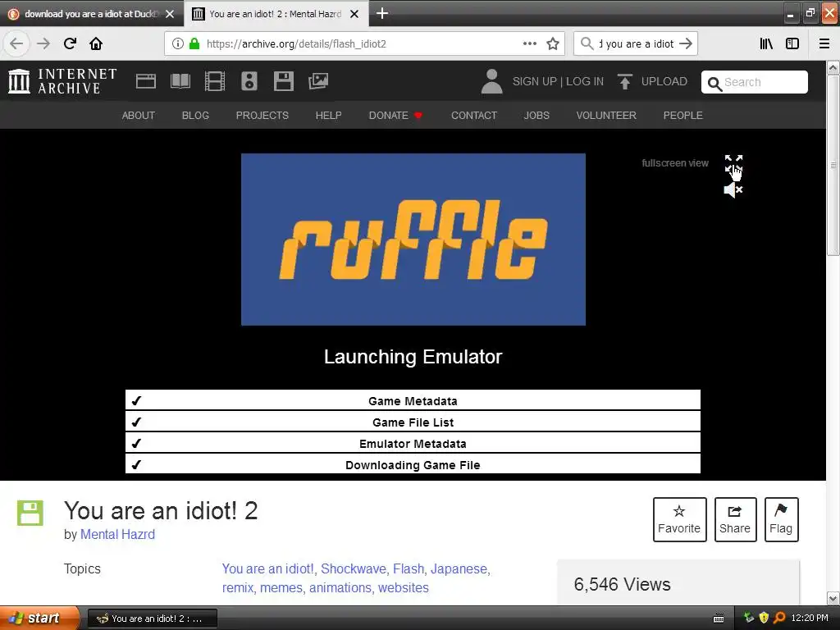Open the animations topic link
Viewport: 840px width, 630px height.
click(x=340, y=587)
